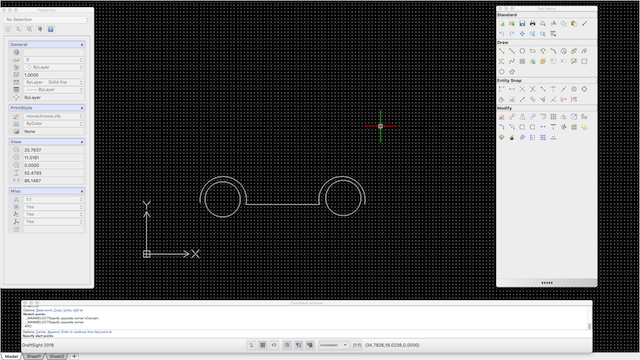
Task: Click the Delete eraser icon in Modify
Action: [502, 117]
